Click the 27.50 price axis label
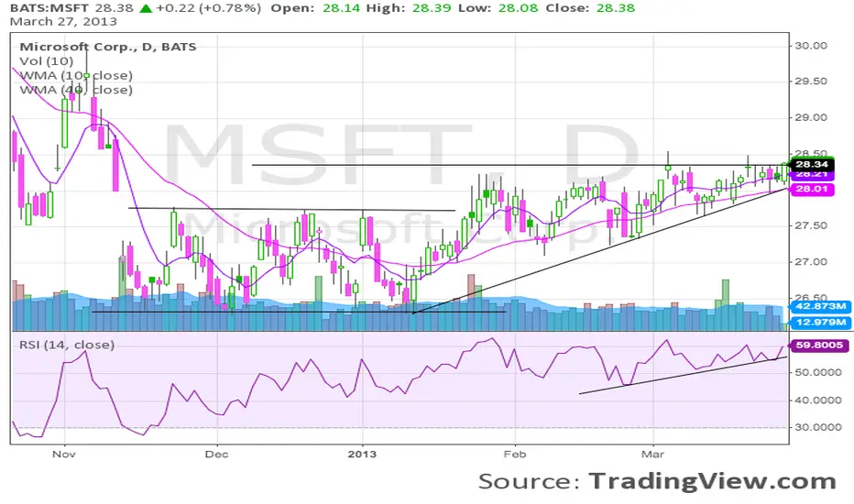The width and height of the screenshot is (854, 504). 811,225
